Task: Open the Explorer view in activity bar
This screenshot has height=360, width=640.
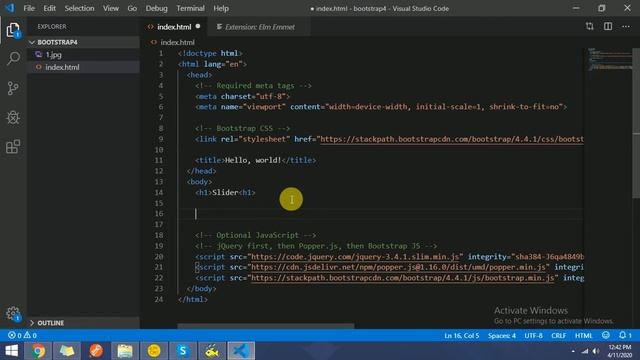Action: [x=13, y=30]
